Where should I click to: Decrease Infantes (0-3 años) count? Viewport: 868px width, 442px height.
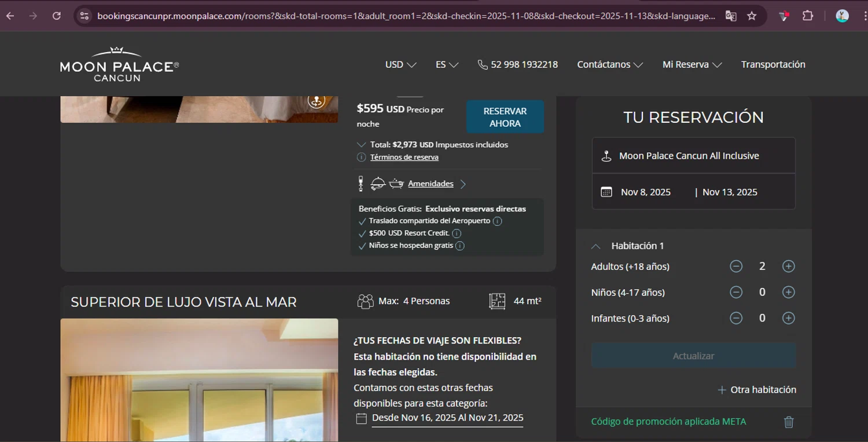coord(736,318)
